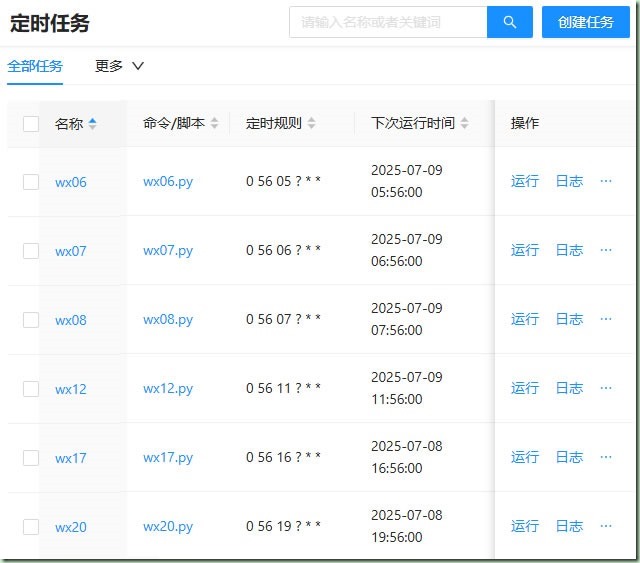Sort by 定时规则 column arrows
Image resolution: width=640 pixels, height=563 pixels.
[x=311, y=123]
